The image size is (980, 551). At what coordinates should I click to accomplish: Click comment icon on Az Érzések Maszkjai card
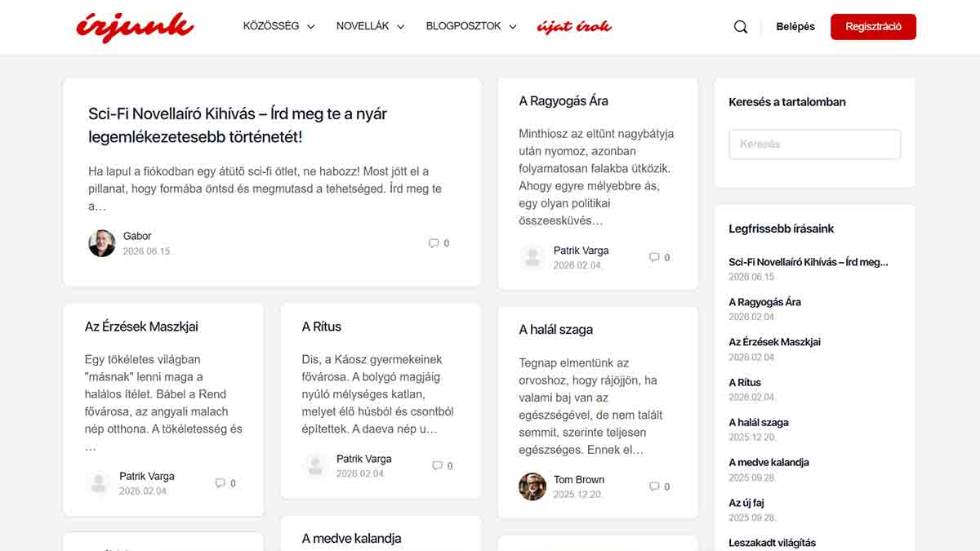[x=220, y=483]
